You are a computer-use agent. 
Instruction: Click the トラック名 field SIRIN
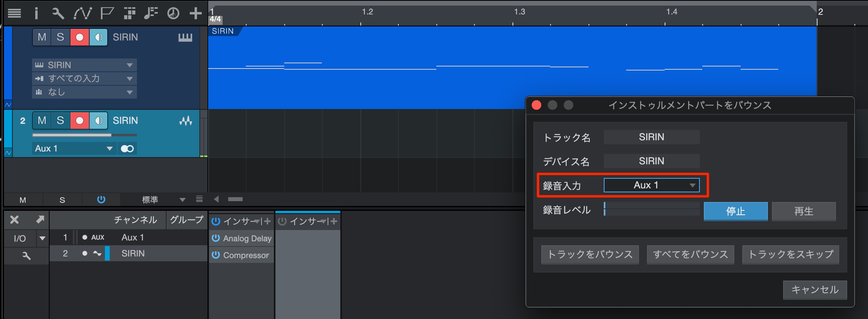click(651, 137)
